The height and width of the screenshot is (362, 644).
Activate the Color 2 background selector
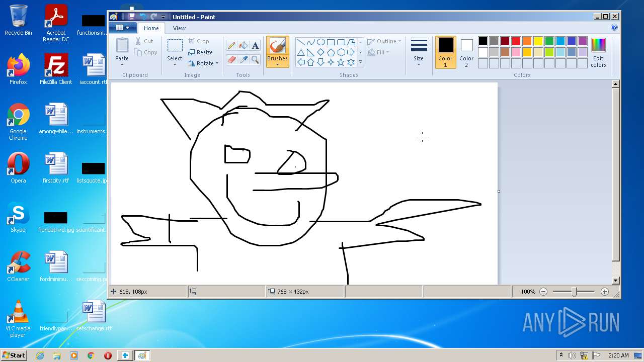466,52
